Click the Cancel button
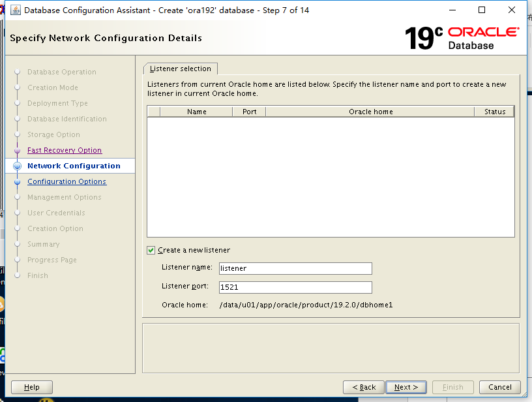Viewport: 532px width, 402px height. tap(500, 387)
